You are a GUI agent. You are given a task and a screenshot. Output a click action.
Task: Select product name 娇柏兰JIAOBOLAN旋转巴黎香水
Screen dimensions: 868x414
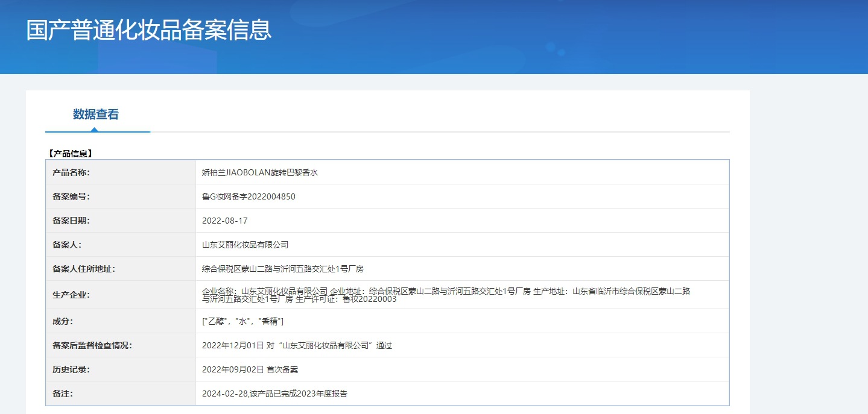260,172
